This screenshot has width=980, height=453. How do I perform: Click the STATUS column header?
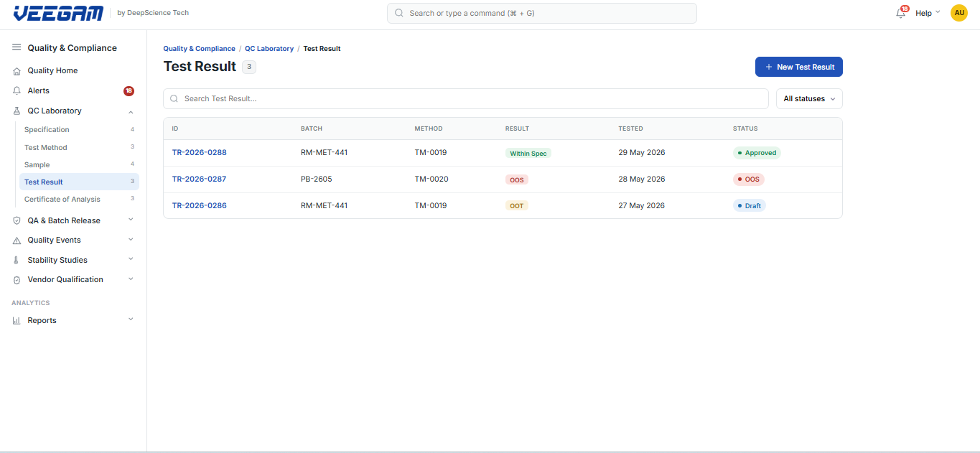pos(745,129)
